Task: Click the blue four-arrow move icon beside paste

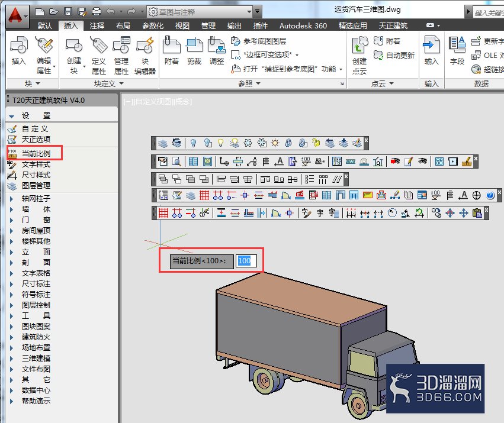Action: click(x=464, y=213)
